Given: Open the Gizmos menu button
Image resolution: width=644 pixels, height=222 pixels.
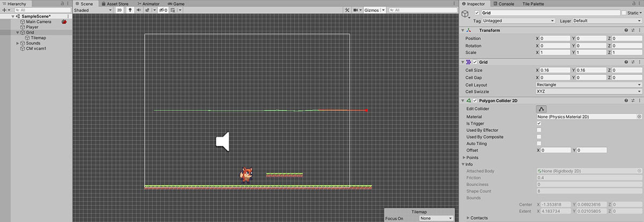Looking at the screenshot, I should coord(371,10).
